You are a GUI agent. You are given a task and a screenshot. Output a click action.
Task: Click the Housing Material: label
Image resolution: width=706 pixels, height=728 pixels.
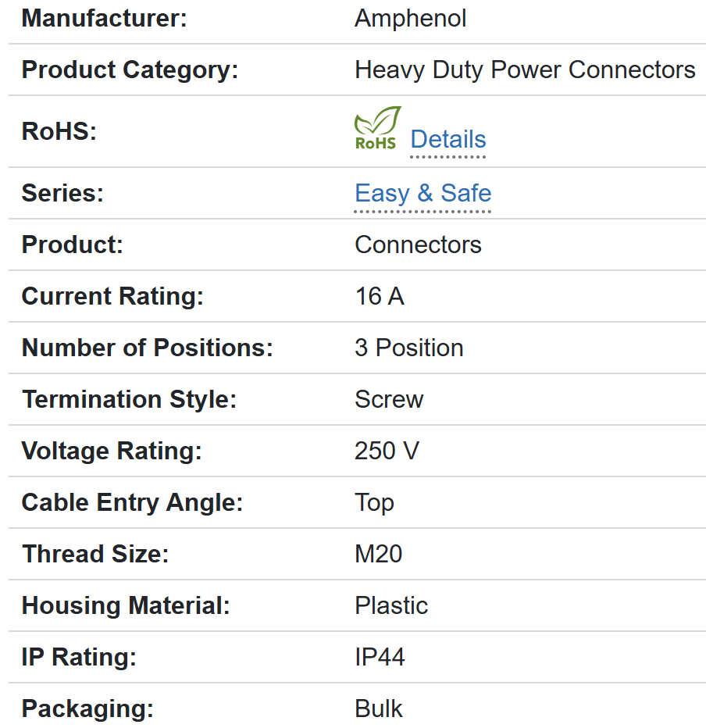coord(126,606)
